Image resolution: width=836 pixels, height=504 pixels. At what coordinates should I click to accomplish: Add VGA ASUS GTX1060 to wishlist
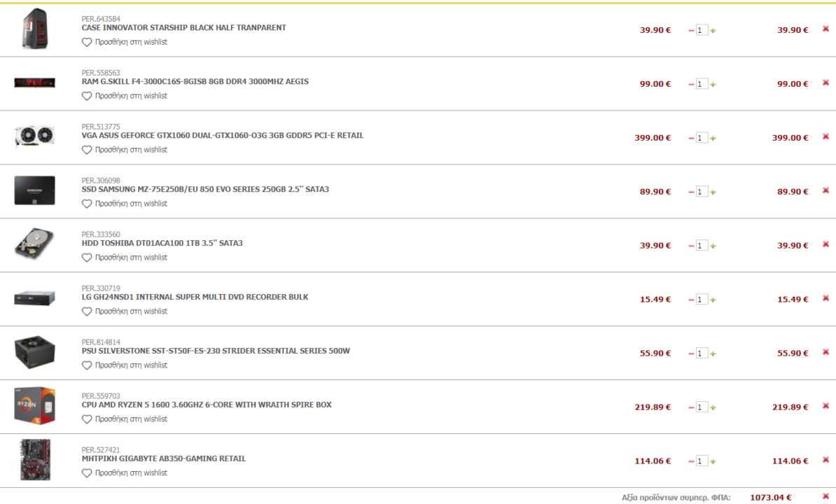coord(124,150)
